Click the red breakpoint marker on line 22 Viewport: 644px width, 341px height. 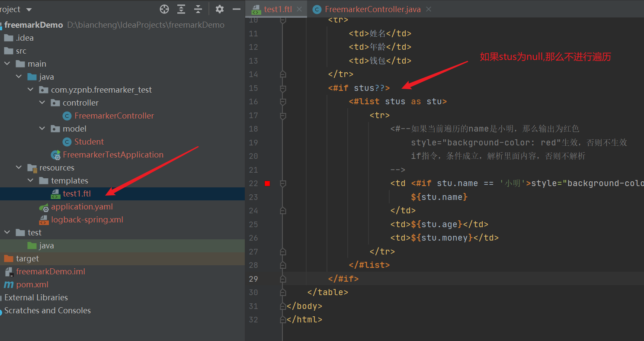pos(267,183)
